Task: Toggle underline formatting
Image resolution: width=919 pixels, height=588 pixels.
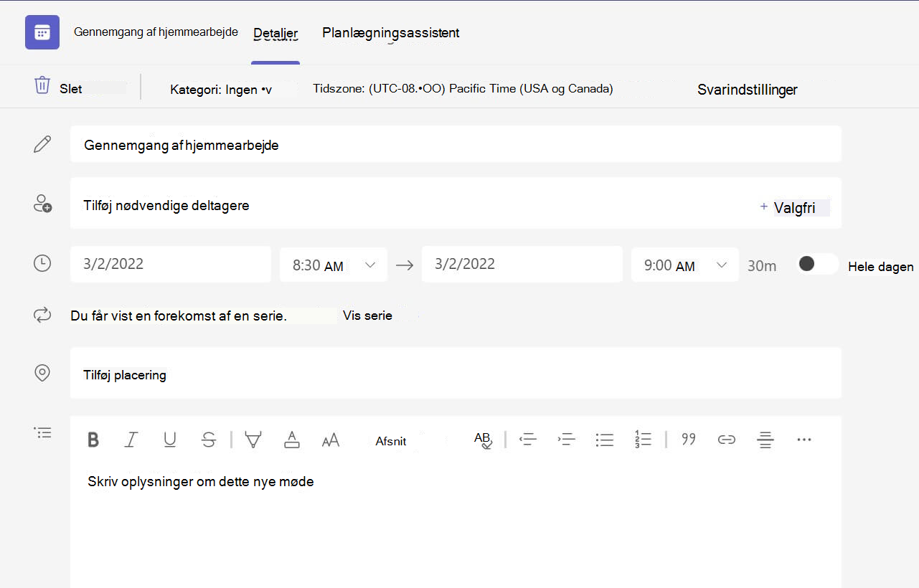Action: tap(170, 440)
